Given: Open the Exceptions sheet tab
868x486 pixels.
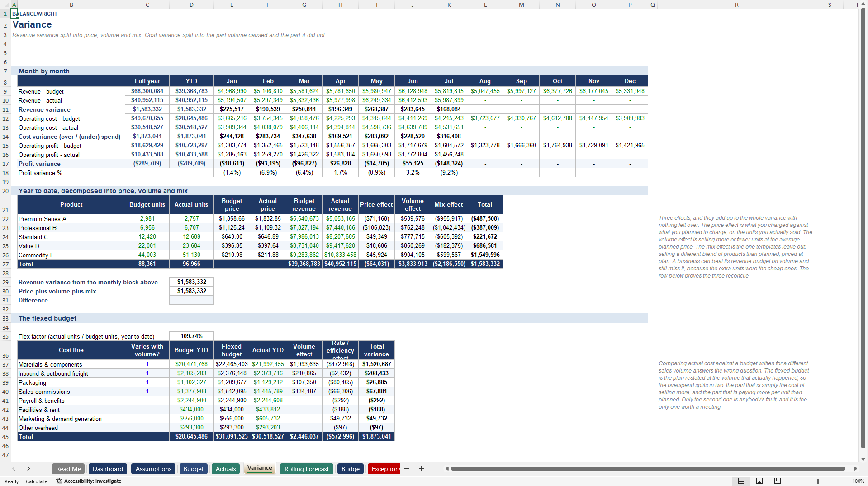Looking at the screenshot, I should tap(384, 469).
